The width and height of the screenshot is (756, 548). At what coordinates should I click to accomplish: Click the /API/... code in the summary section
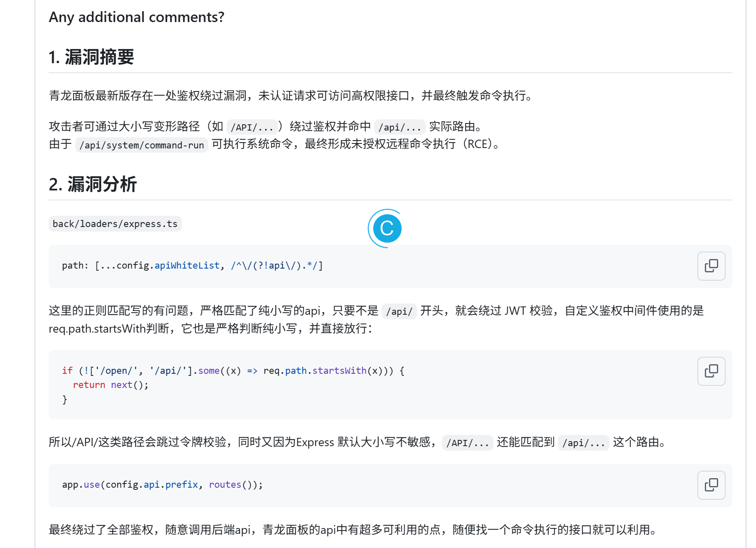pyautogui.click(x=252, y=127)
